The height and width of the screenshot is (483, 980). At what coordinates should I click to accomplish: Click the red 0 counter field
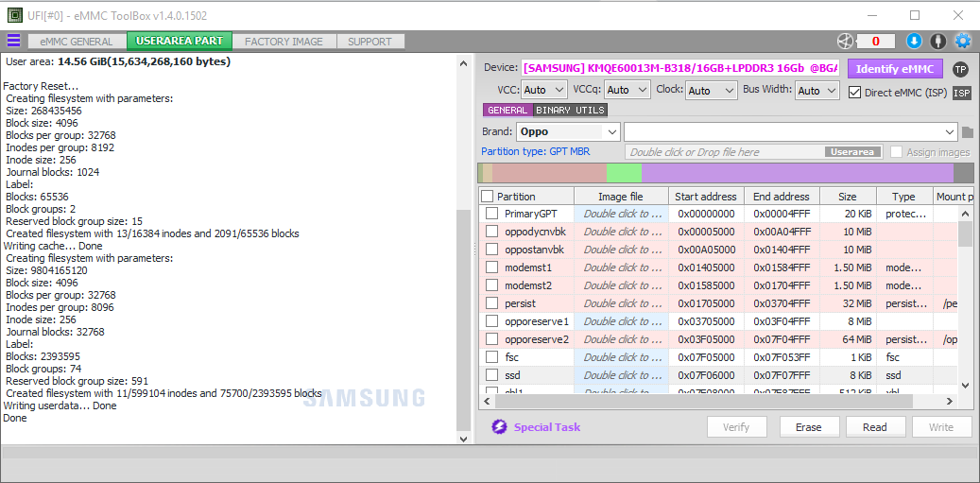[x=875, y=42]
